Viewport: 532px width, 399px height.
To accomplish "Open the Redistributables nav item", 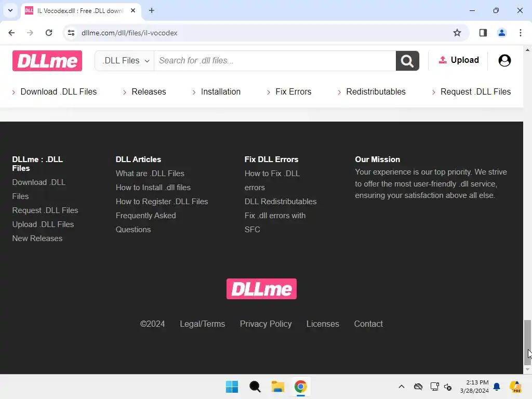I will point(376,91).
